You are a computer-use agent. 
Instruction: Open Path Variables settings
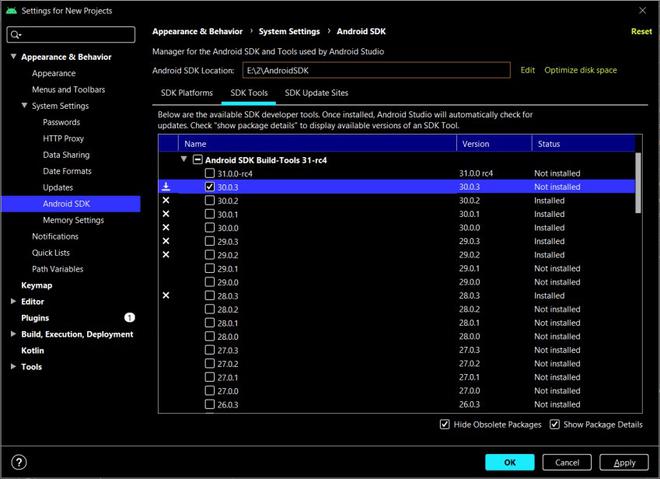(x=58, y=269)
